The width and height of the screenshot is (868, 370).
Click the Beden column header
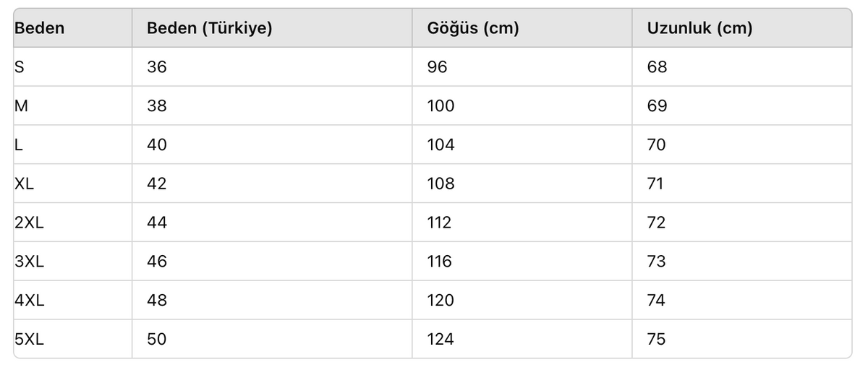click(40, 28)
